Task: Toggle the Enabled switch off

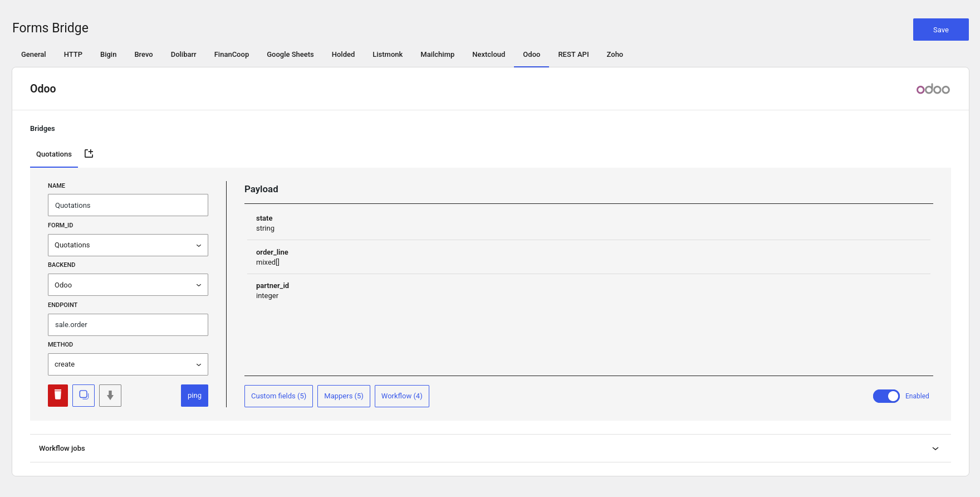Action: 886,396
